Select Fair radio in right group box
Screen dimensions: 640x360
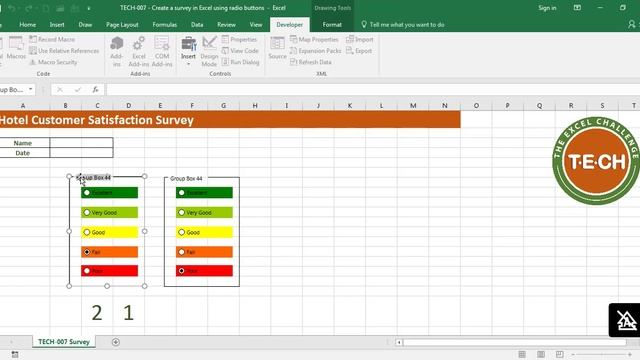tap(182, 252)
